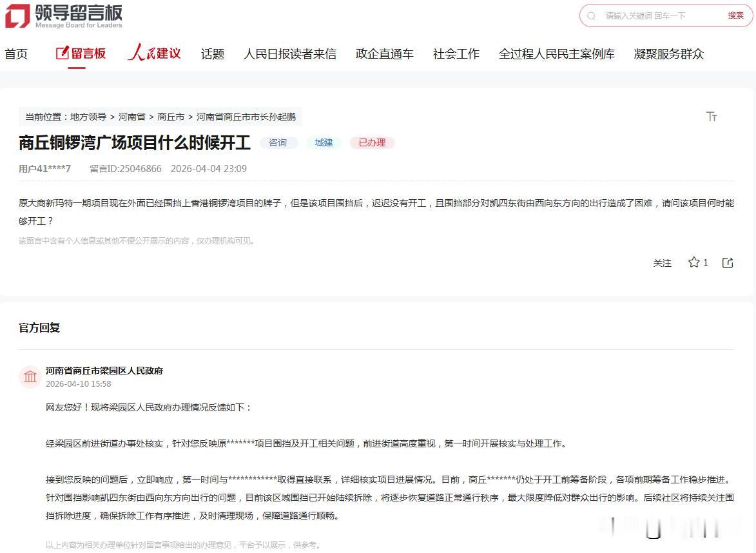Navigate to the 河南省 breadcrumb link

(131, 117)
